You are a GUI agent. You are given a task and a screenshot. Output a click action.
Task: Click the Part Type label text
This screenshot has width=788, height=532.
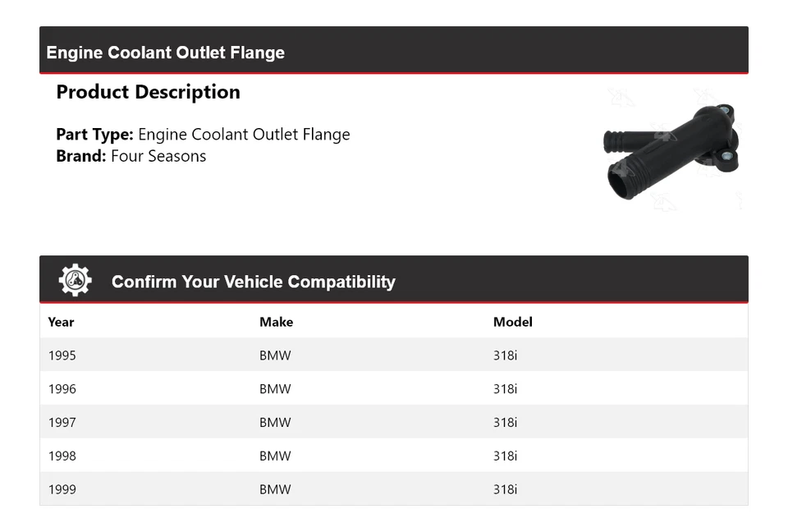click(94, 135)
